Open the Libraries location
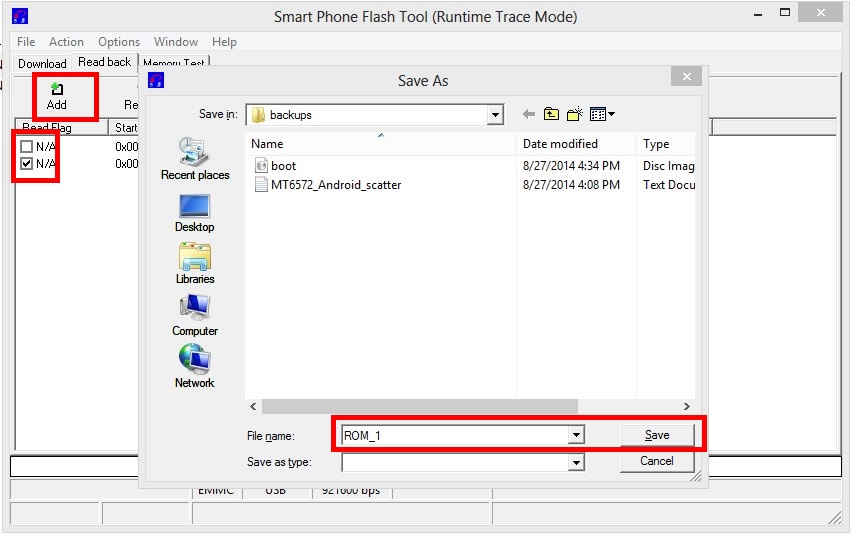Image resolution: width=853 pixels, height=536 pixels. tap(195, 264)
